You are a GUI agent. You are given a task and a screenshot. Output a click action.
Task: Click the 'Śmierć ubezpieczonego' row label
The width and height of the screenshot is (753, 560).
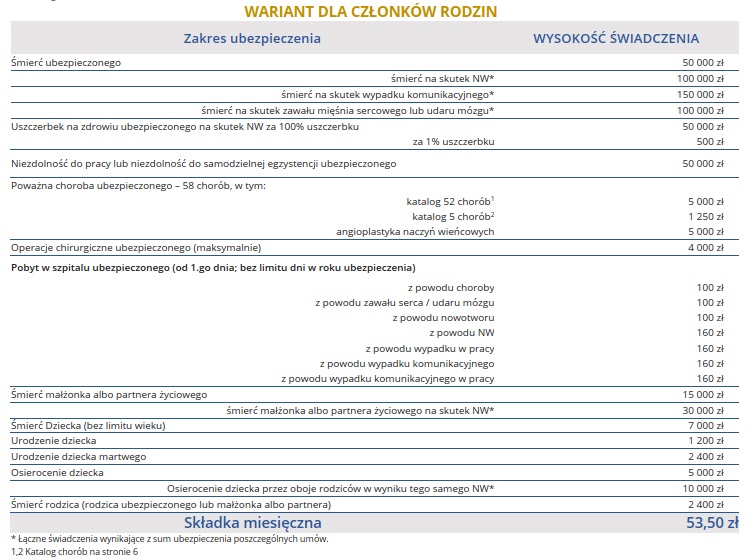point(66,62)
